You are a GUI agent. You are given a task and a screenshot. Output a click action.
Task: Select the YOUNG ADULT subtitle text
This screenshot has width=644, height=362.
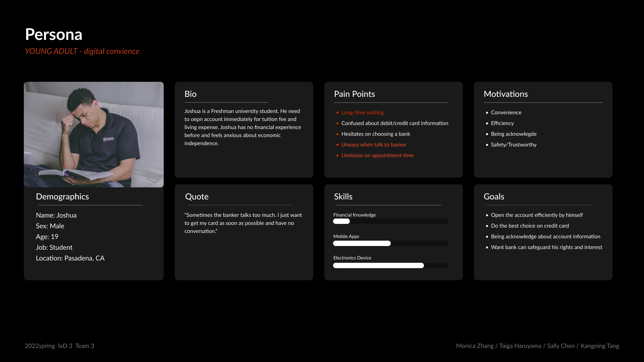pyautogui.click(x=82, y=51)
